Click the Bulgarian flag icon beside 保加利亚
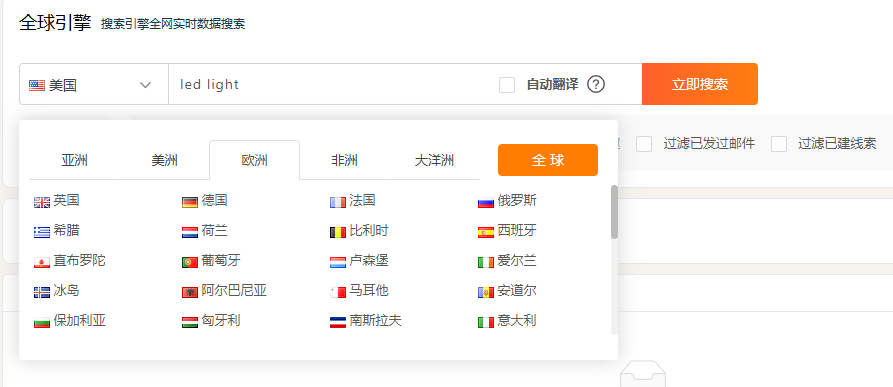Viewport: 893px width, 387px height. 42,323
